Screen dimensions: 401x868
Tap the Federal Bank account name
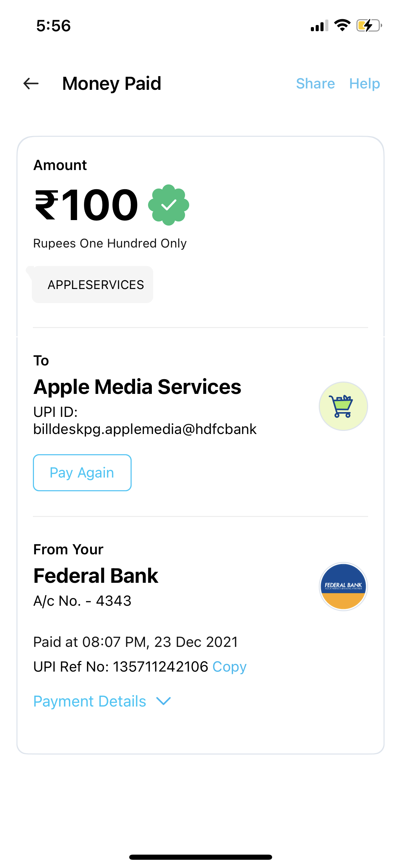[x=96, y=576]
